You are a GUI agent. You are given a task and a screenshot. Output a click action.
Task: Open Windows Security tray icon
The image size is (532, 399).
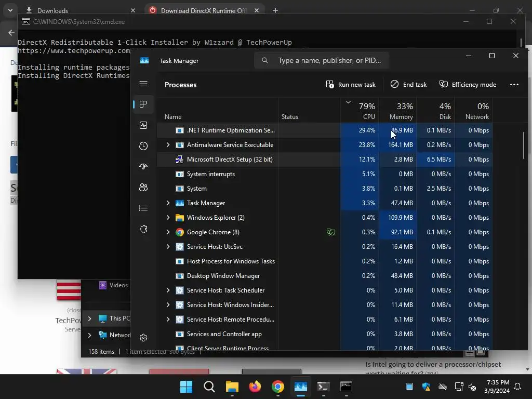[426, 387]
